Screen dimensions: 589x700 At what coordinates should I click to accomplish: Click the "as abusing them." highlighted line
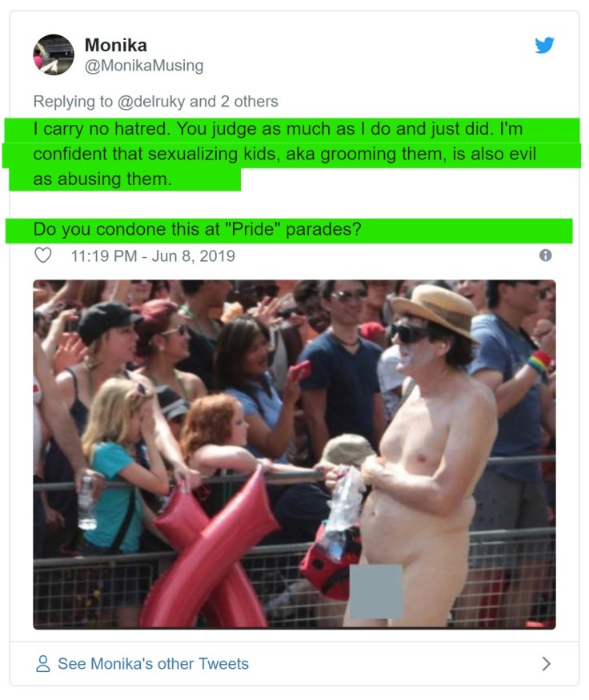coord(102,179)
